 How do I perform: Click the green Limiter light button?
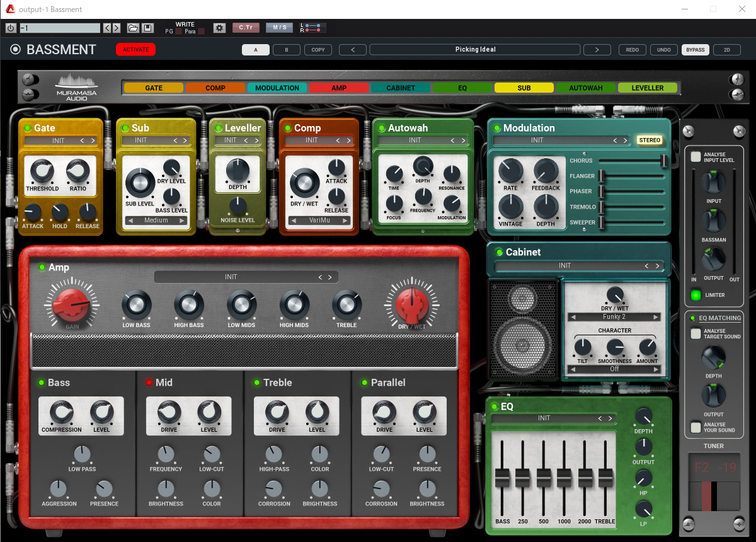[x=696, y=295]
